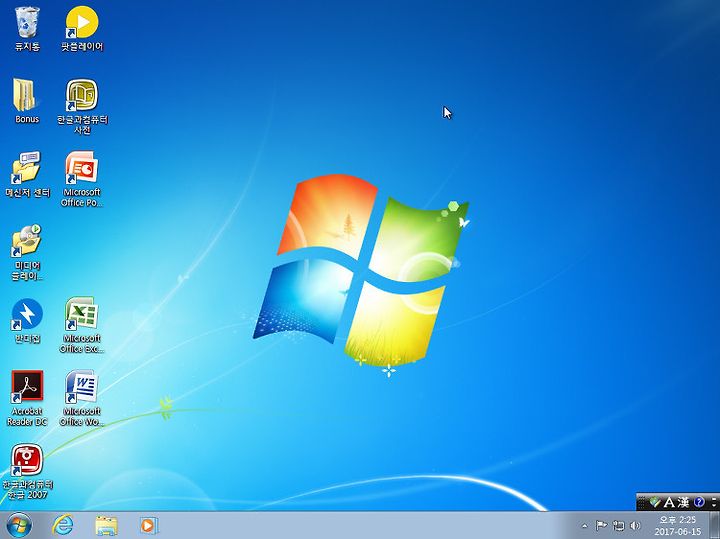Click the Show Desktop button
720x539 pixels.
[x=715, y=525]
